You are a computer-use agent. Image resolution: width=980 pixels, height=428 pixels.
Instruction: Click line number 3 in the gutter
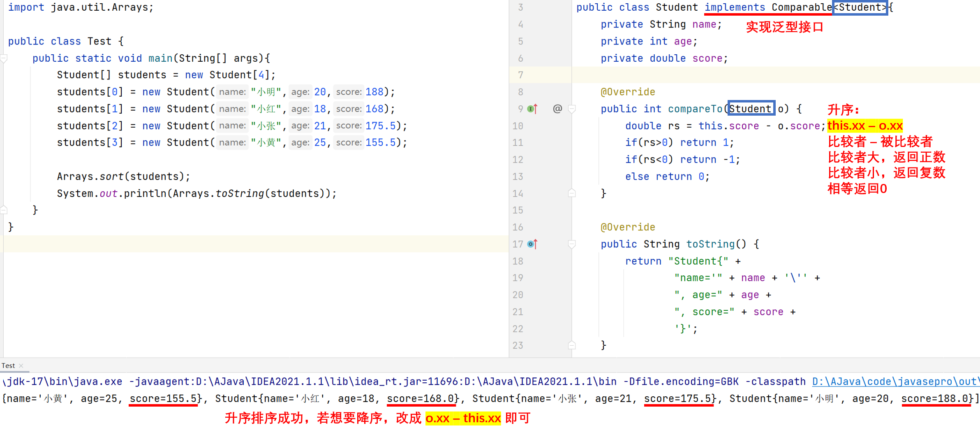point(520,7)
